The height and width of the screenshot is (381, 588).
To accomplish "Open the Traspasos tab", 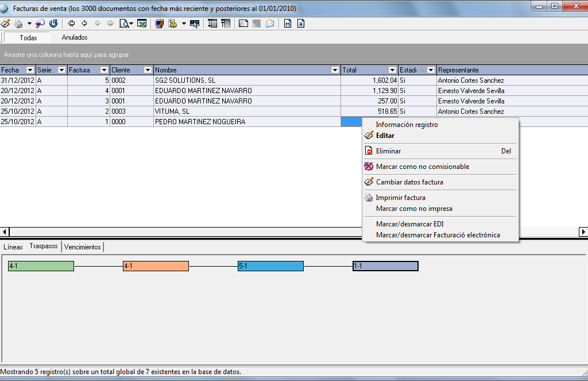I will (x=44, y=246).
